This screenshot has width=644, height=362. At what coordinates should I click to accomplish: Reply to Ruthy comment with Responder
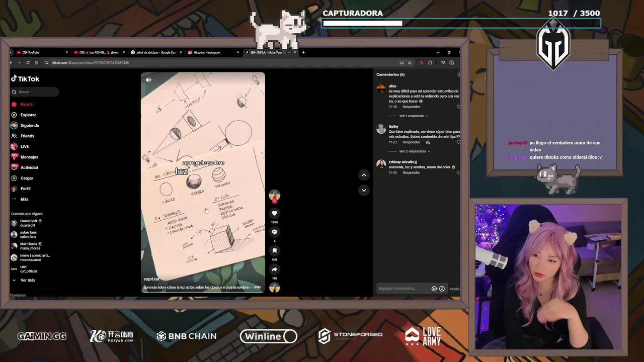pos(411,142)
